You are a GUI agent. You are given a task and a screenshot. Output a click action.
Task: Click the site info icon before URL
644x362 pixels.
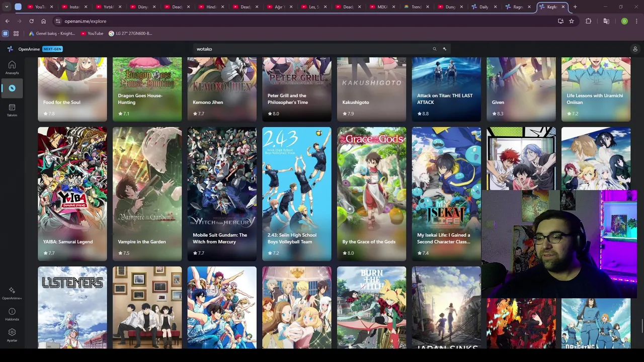(x=58, y=21)
